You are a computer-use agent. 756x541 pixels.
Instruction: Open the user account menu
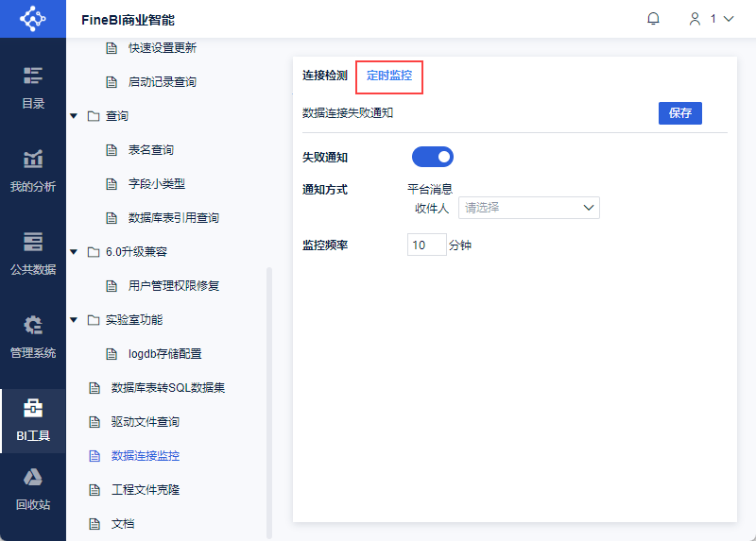click(711, 19)
